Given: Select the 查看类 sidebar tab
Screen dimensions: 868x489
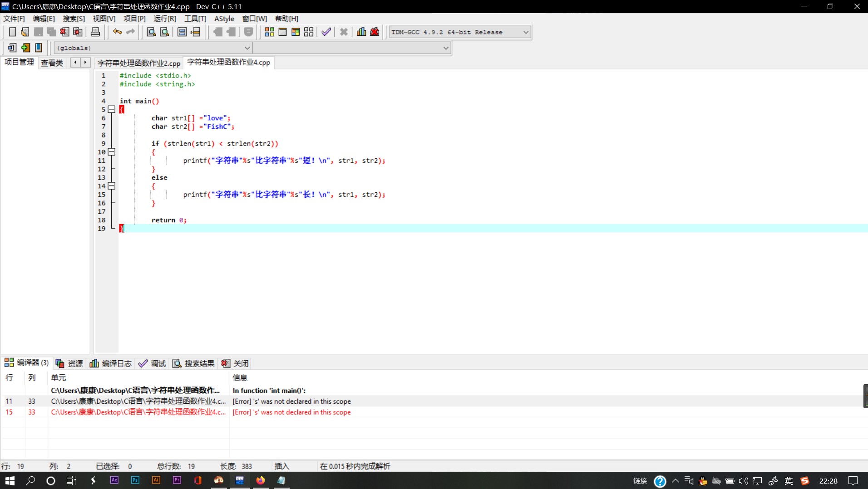Looking at the screenshot, I should tap(52, 63).
